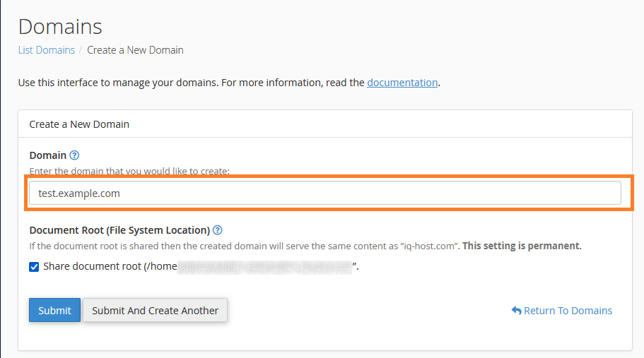Click the Submit And Create Another button
Viewport: 644px width, 358px height.
coord(155,311)
